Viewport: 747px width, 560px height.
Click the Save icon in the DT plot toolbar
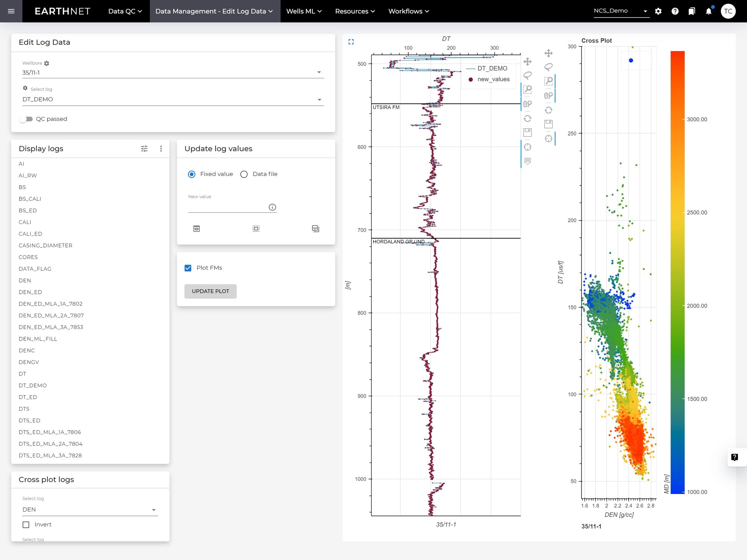coord(527,132)
